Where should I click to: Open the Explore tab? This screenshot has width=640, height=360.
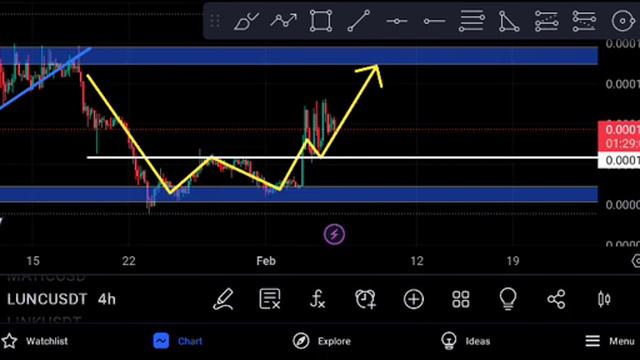click(322, 341)
